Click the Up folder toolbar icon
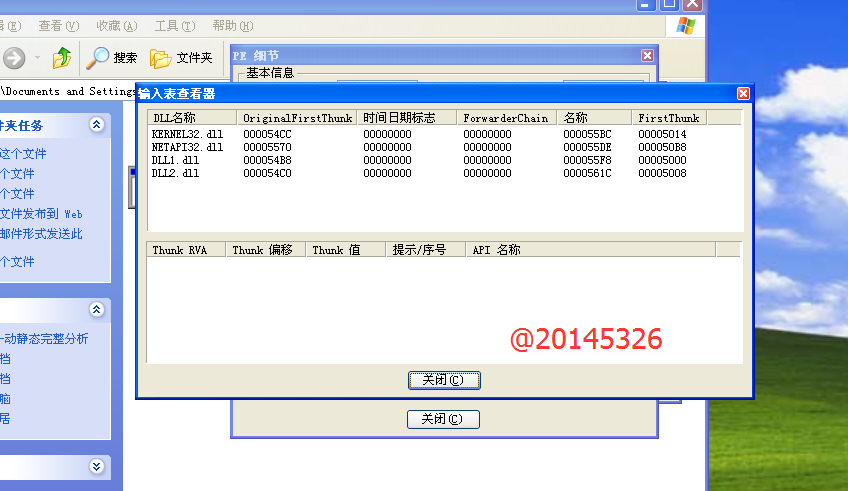This screenshot has width=848, height=491. 62,58
